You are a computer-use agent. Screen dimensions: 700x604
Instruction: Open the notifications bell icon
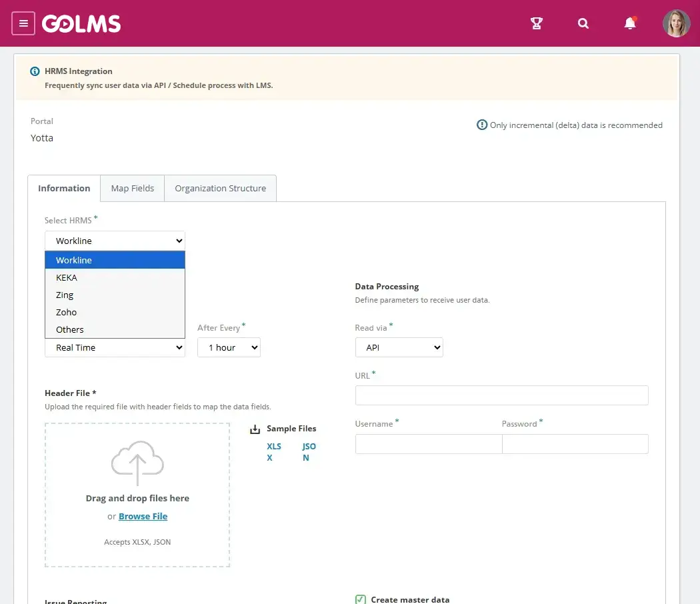pos(630,23)
